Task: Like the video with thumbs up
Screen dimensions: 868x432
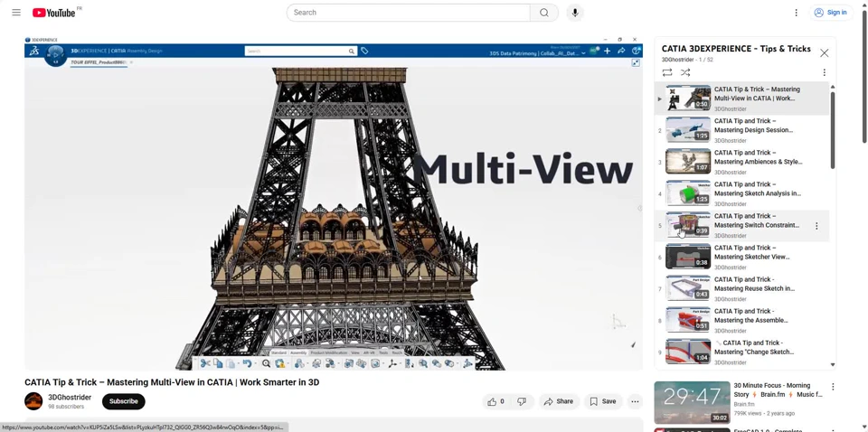Action: [495, 402]
